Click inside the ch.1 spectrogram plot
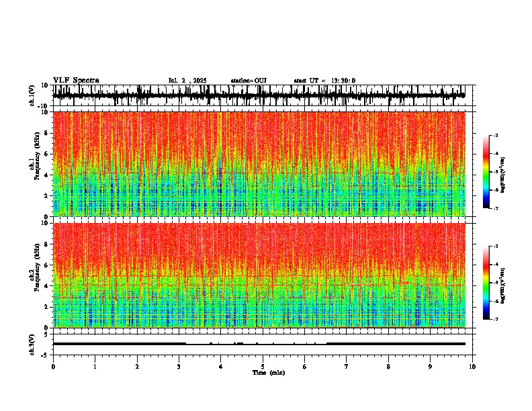Screen dimensions: 532x411 pyautogui.click(x=259, y=164)
